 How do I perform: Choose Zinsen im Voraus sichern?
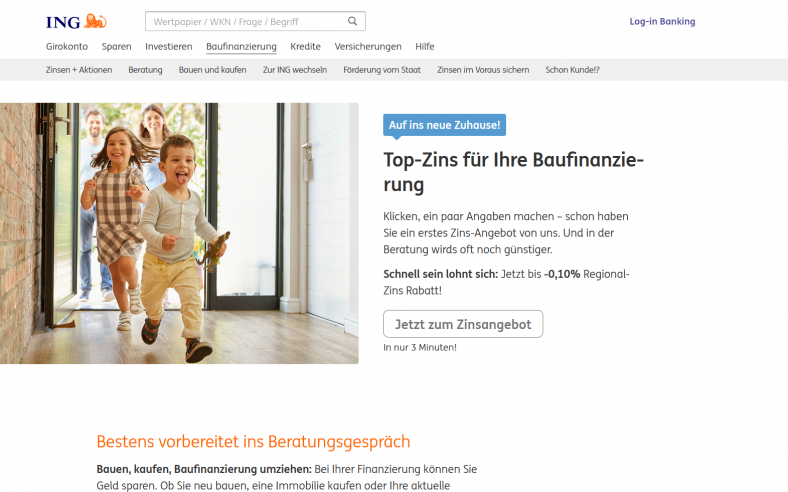[483, 70]
